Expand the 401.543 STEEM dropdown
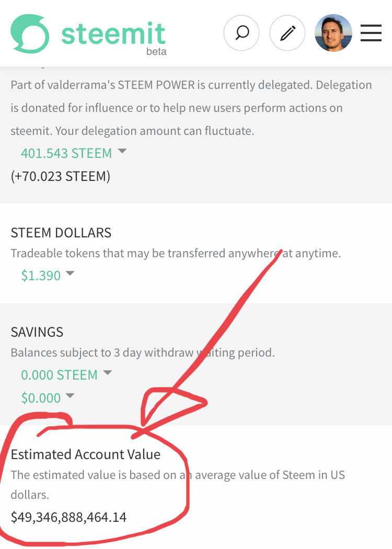Image resolution: width=392 pixels, height=549 pixels. tap(66, 153)
